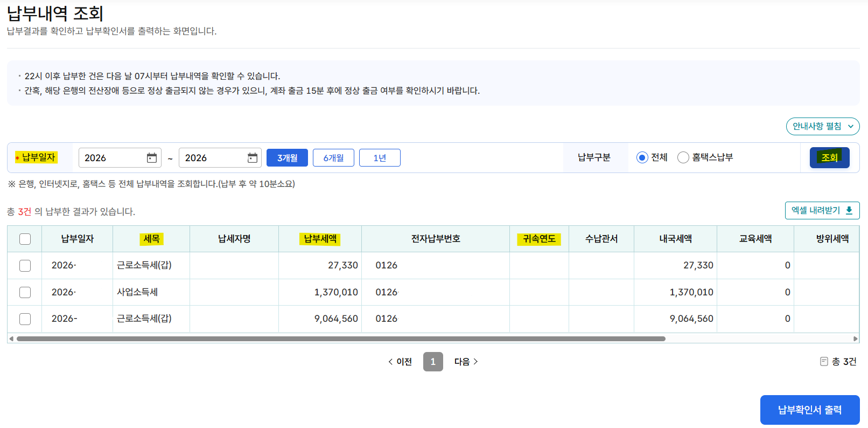Open the end date calendar picker icon
Image resolution: width=868 pixels, height=428 pixels.
pyautogui.click(x=253, y=158)
